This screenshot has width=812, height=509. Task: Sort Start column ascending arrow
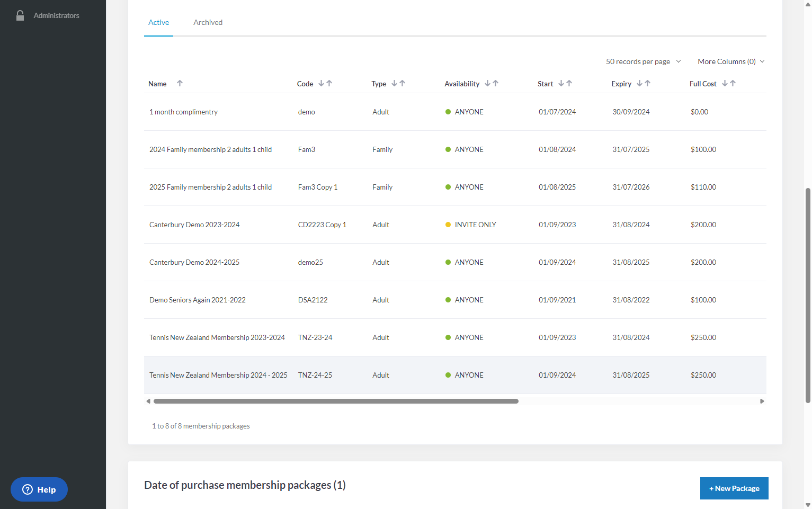(x=569, y=83)
